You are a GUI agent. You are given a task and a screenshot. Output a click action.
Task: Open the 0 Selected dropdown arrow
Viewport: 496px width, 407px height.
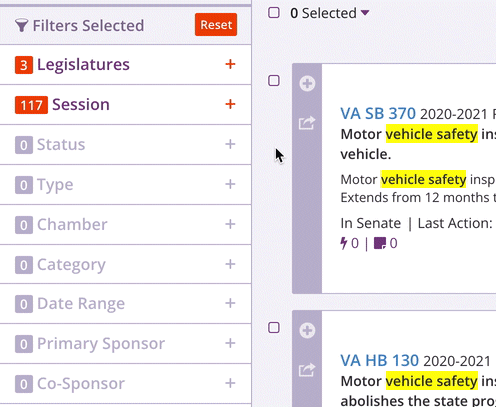365,13
